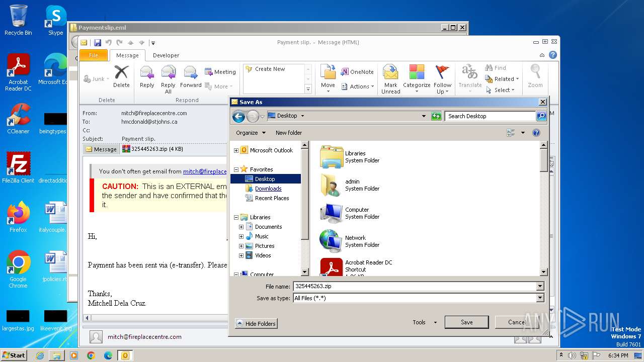This screenshot has width=644, height=362.
Task: Click the volume icon in the system tray
Action: [572, 355]
